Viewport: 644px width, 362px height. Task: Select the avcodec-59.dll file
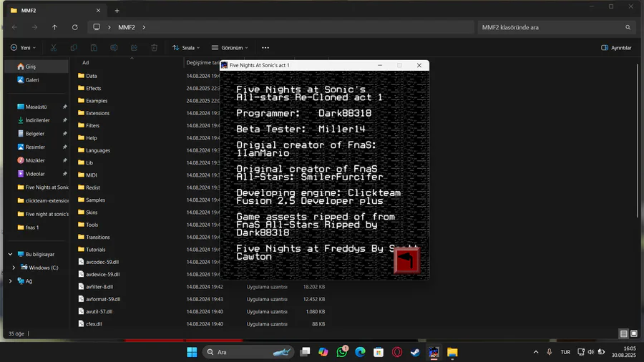point(102,262)
